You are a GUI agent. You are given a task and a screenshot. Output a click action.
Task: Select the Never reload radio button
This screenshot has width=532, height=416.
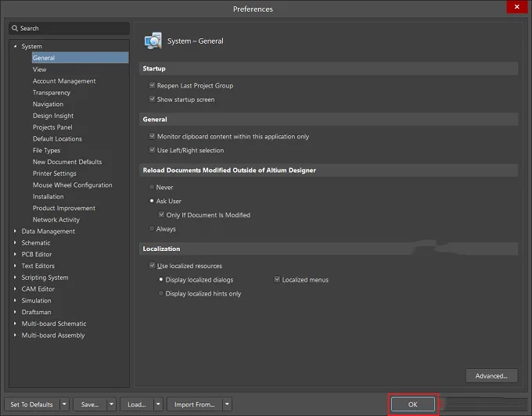[152, 187]
